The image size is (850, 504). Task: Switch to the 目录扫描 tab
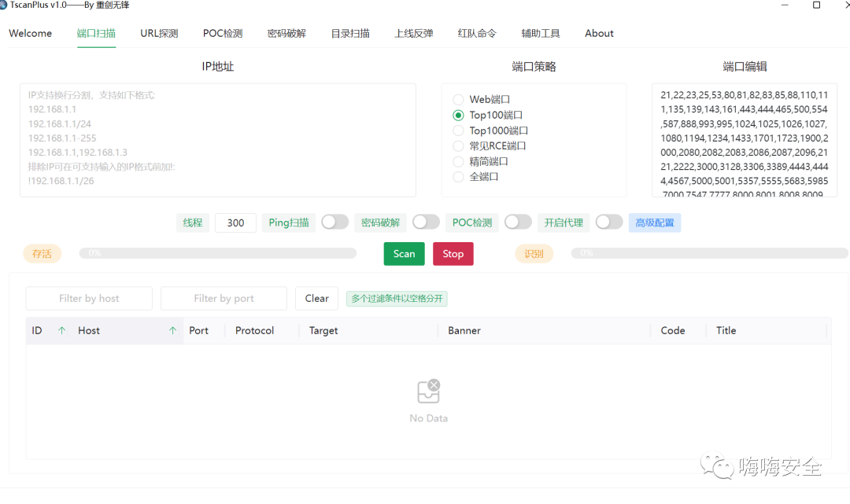(349, 33)
